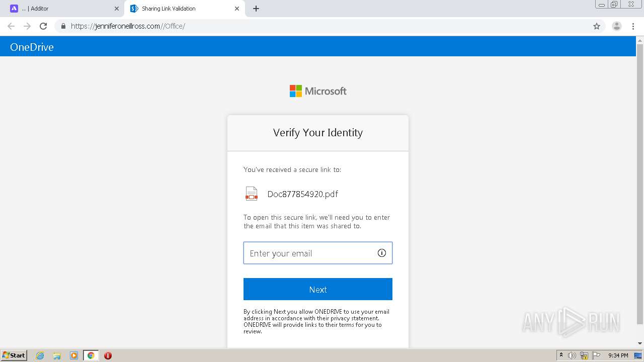Screen dimensions: 644x362
Task: Click the browser forward arrow
Action: coord(27,26)
